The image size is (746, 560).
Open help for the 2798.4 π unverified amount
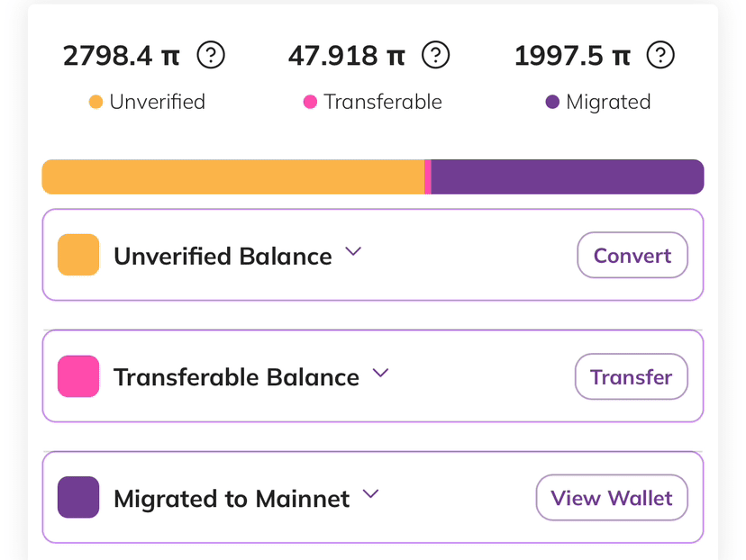(x=211, y=55)
